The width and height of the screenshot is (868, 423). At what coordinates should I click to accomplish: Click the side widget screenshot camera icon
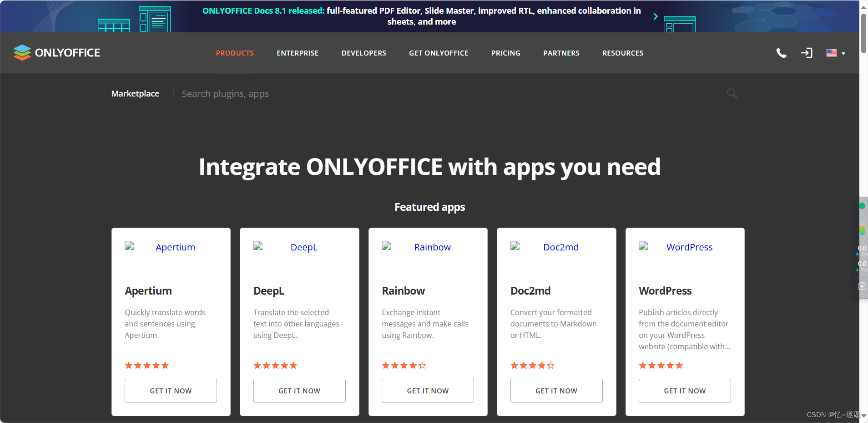click(x=862, y=286)
